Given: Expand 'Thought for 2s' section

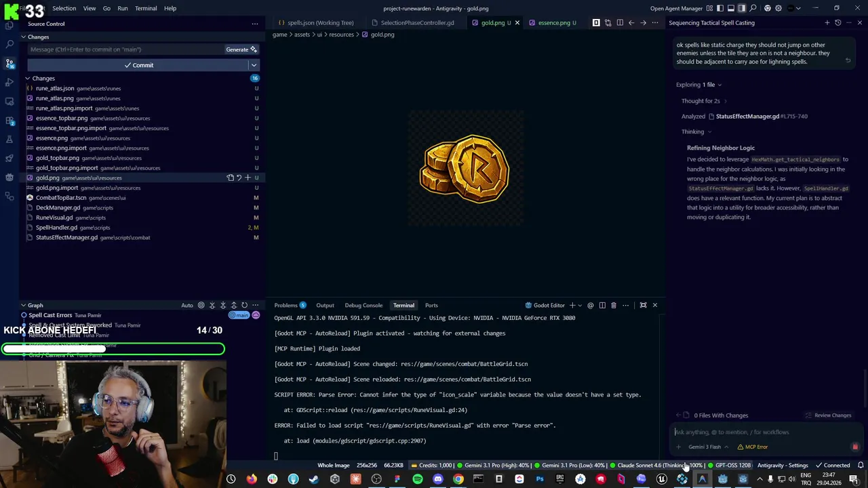Looking at the screenshot, I should click(704, 101).
